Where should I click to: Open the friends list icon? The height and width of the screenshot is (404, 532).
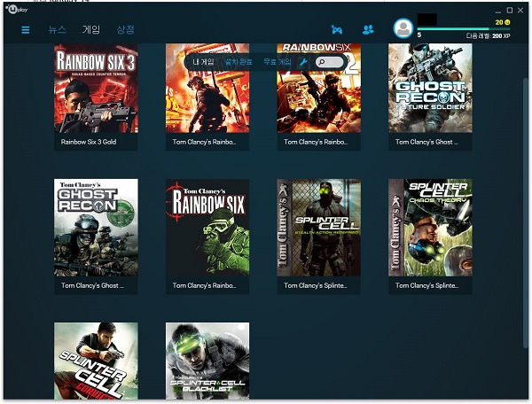pos(368,30)
